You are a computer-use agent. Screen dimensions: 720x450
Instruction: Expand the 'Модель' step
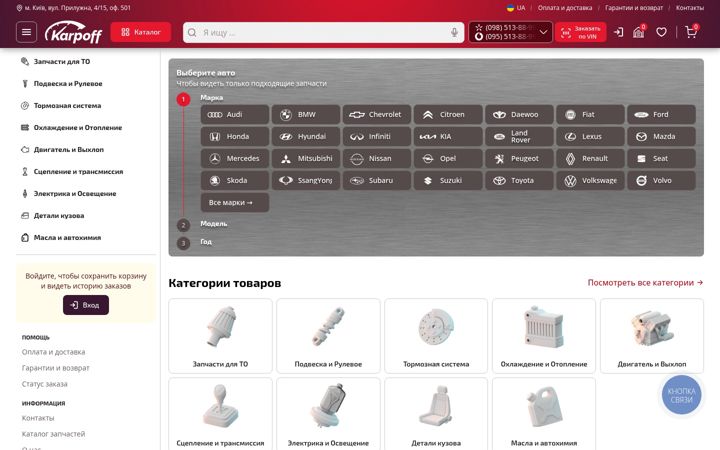click(x=214, y=224)
